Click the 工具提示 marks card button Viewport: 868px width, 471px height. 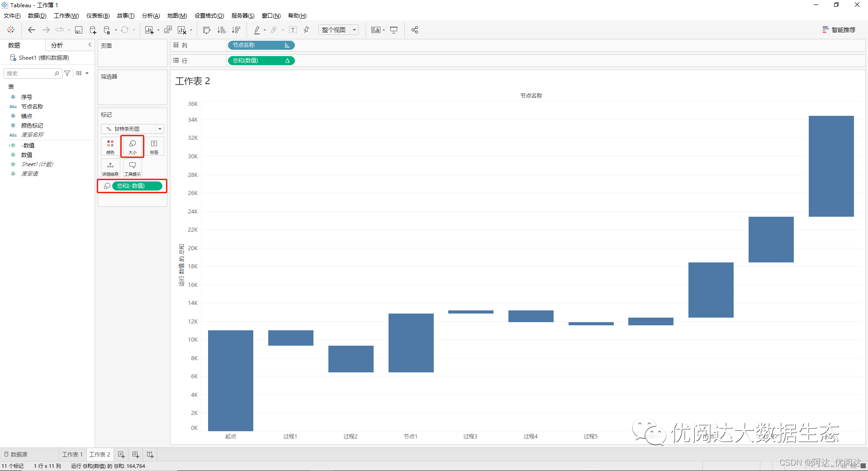(x=133, y=168)
